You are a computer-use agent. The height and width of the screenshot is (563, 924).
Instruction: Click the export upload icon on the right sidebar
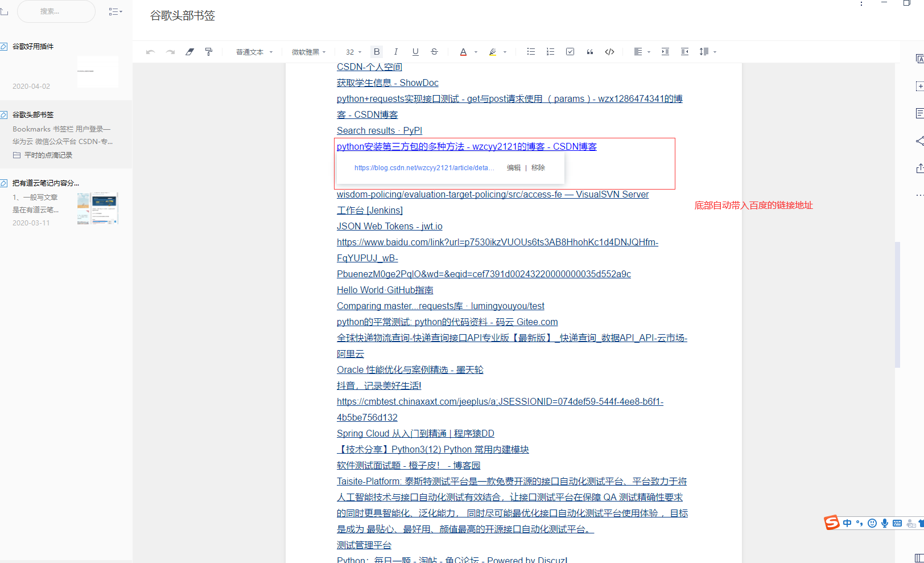point(919,168)
